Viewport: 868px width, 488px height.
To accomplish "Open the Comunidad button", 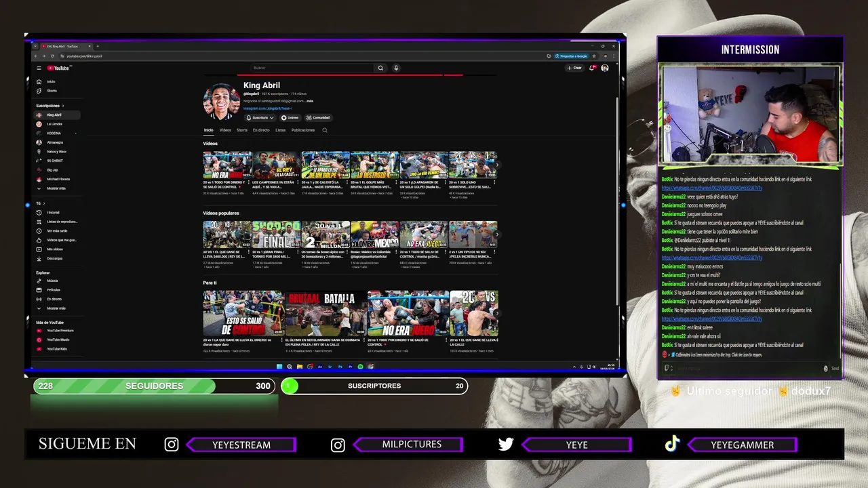I will (318, 118).
